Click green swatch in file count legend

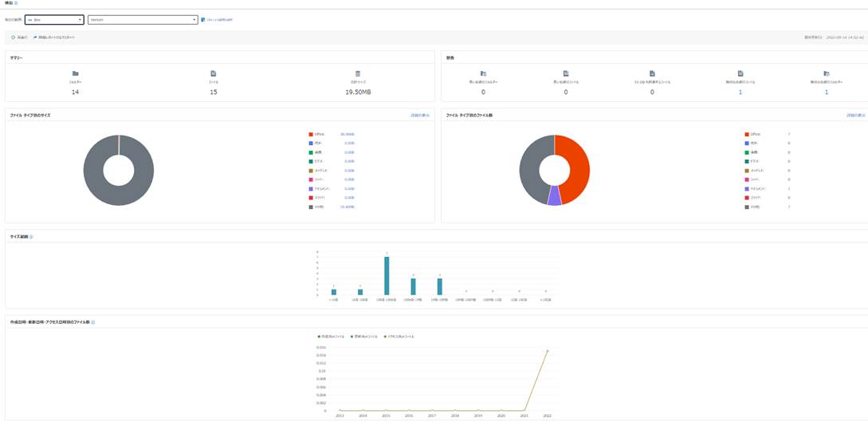click(747, 152)
